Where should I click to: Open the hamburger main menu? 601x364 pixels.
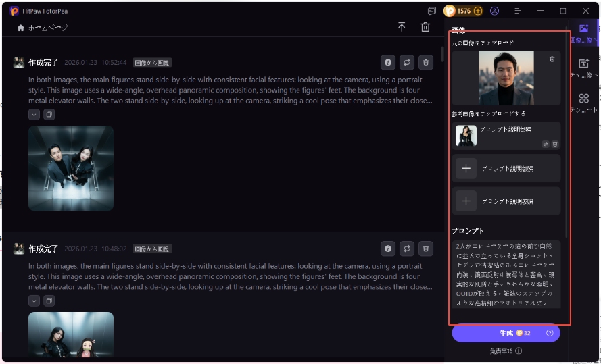pyautogui.click(x=517, y=11)
